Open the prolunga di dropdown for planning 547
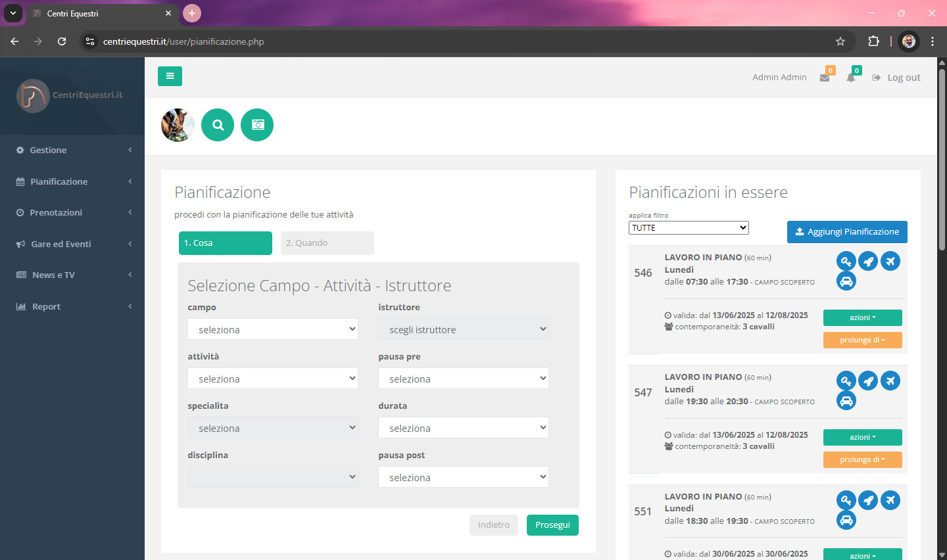 (x=863, y=460)
